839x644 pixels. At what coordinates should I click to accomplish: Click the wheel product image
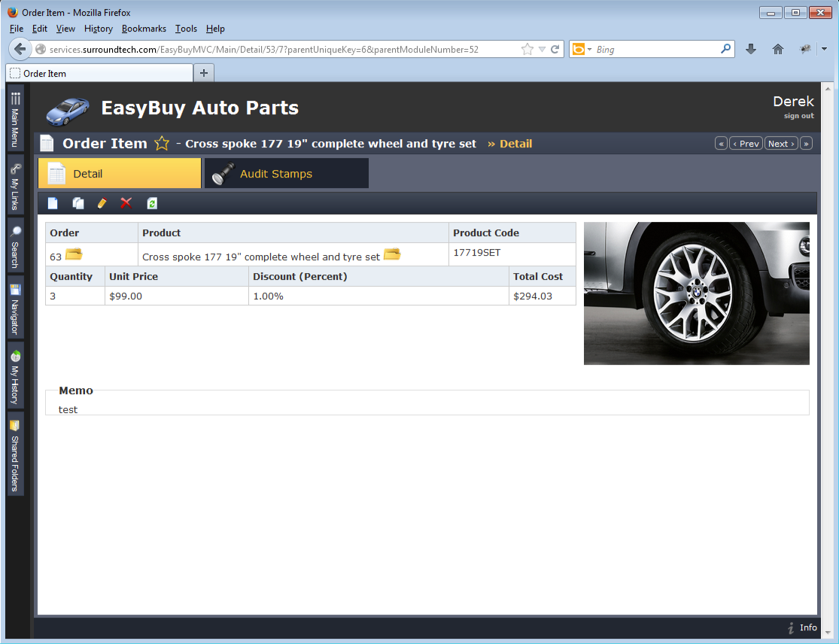(697, 293)
